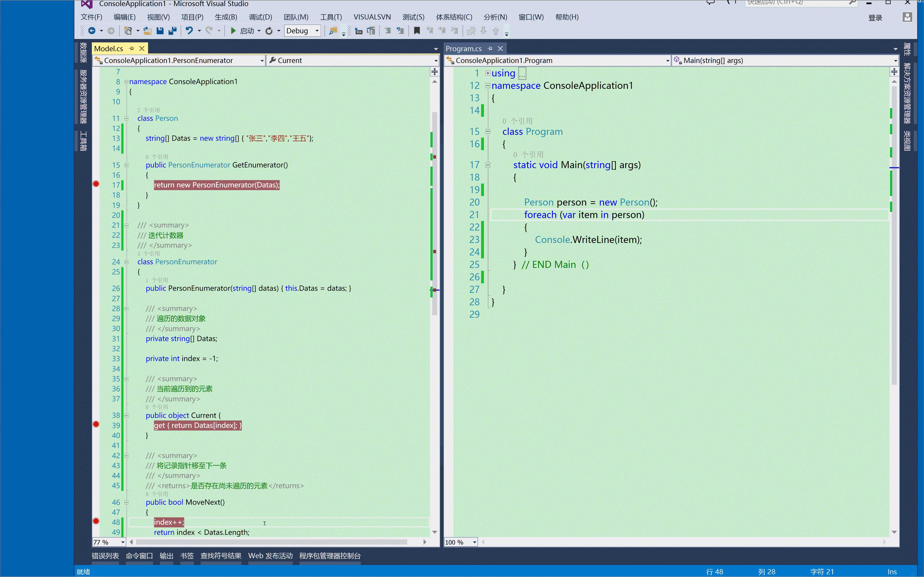Collapse class Person outline in Model.cs
924x577 pixels.
(x=126, y=118)
